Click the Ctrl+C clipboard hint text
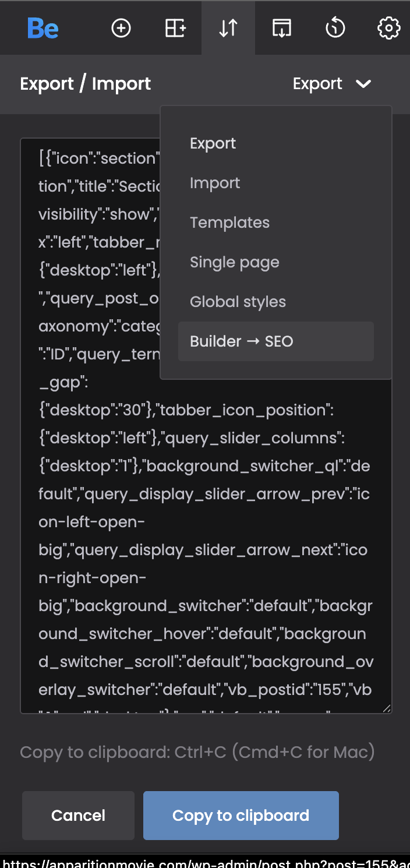This screenshot has height=868, width=410. (x=197, y=752)
